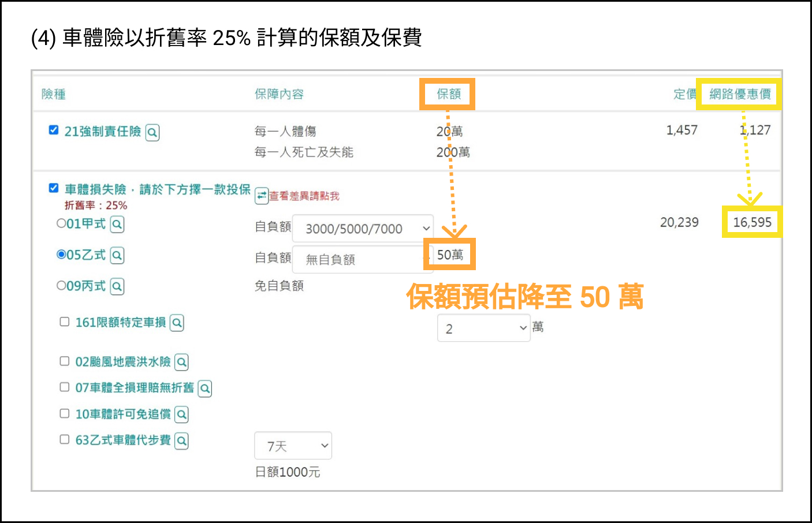Screen dimensions: 812x523
Task: Choose the 09丙式 radio option
Action: click(x=61, y=285)
